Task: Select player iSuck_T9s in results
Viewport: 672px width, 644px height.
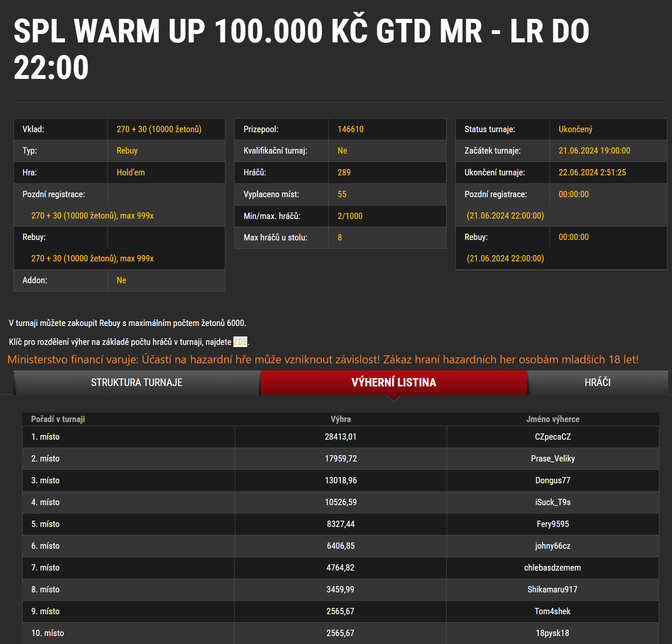Action: 553,502
